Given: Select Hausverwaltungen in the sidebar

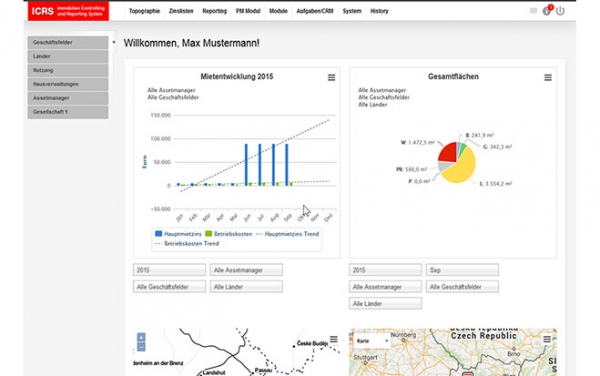Looking at the screenshot, I should 68,84.
